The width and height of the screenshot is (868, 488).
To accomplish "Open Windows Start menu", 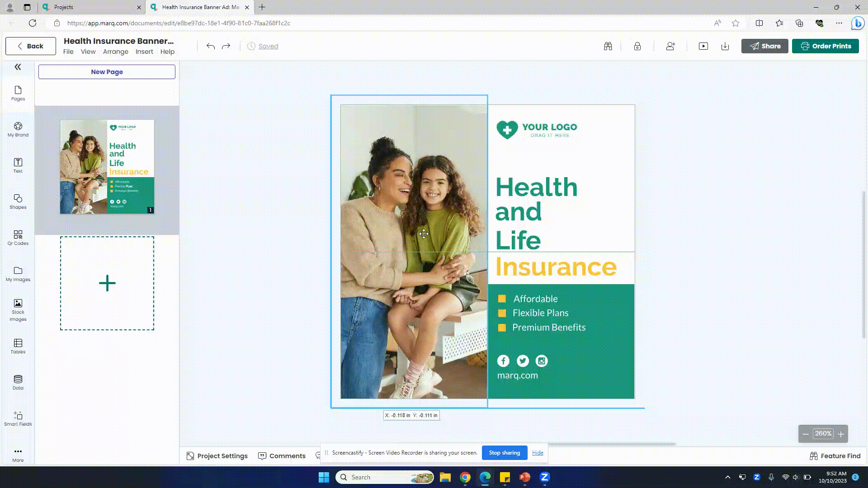I will 324,477.
